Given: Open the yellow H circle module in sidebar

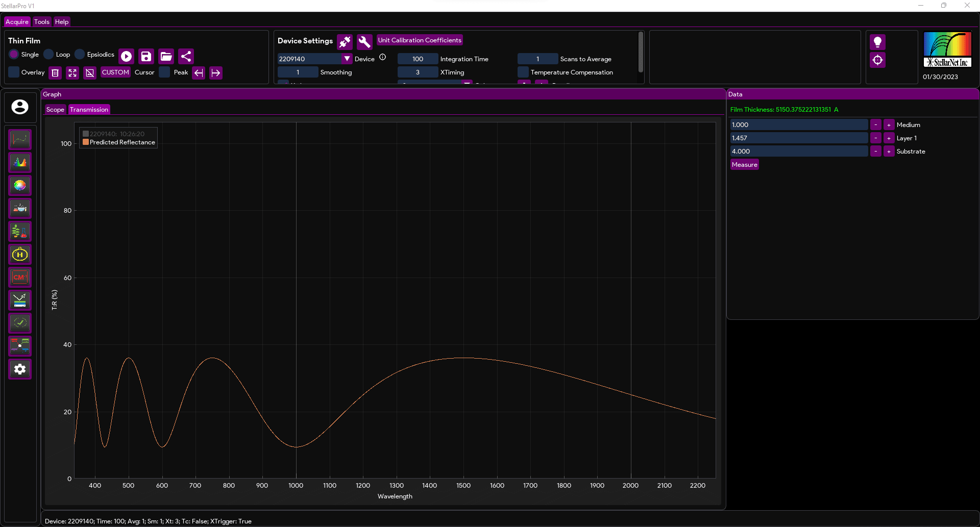Looking at the screenshot, I should pos(20,254).
